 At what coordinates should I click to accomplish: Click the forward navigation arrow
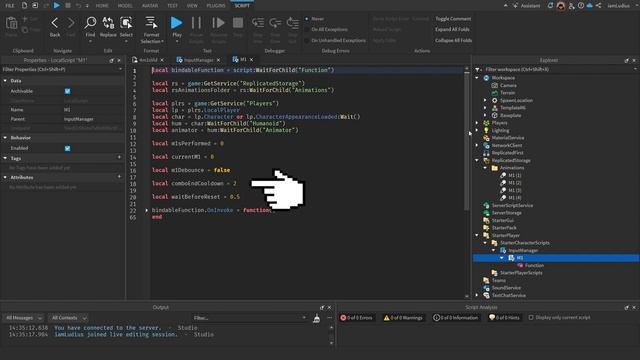[x=71, y=22]
